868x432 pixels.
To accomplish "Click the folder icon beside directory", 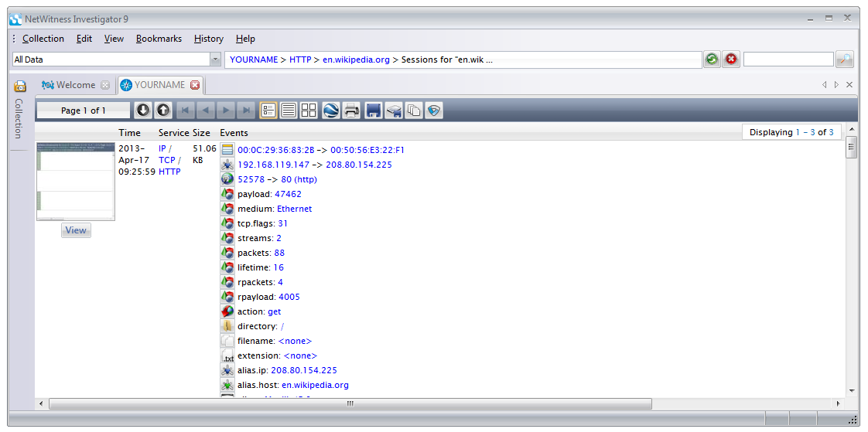I will coord(227,326).
